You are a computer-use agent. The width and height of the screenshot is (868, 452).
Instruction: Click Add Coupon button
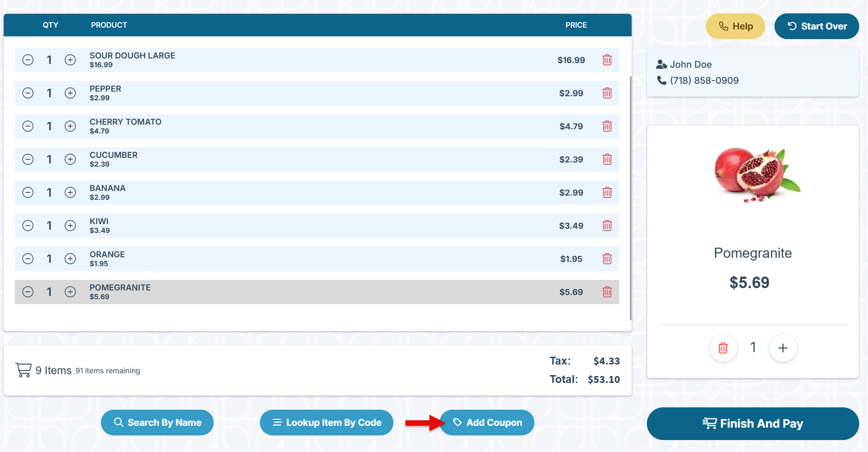[487, 423]
